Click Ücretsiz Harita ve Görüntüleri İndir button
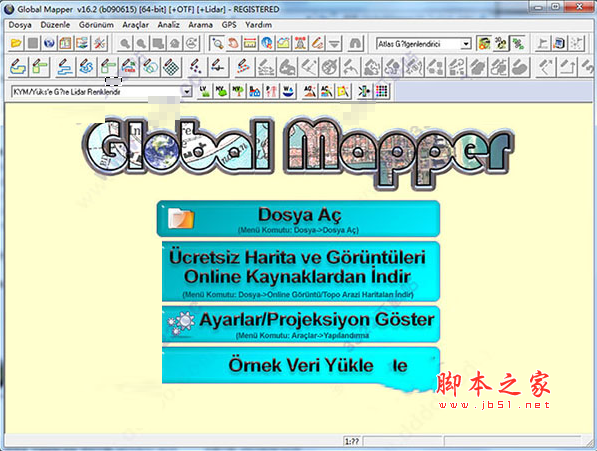597x451 pixels. click(x=301, y=271)
